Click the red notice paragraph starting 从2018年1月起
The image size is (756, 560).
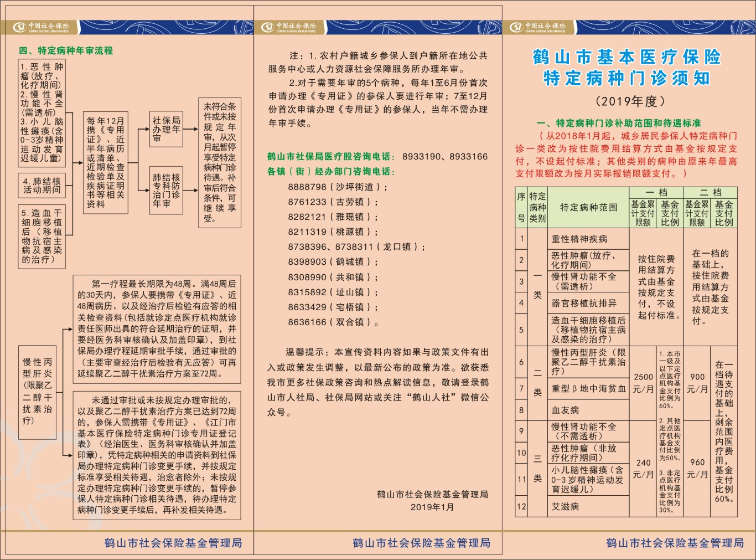point(626,155)
